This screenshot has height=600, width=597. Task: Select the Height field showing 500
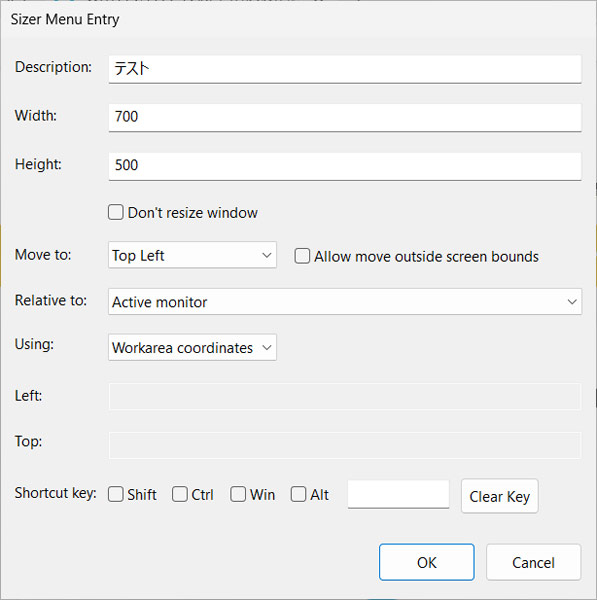pos(345,166)
